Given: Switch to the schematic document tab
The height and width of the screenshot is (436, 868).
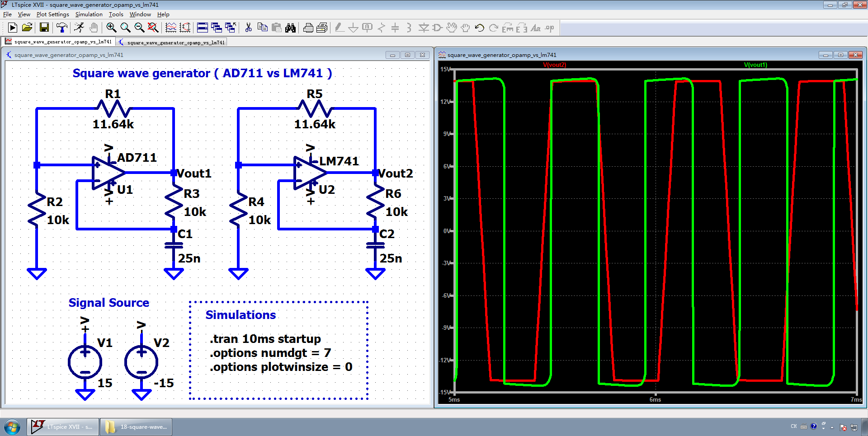Looking at the screenshot, I should coord(172,42).
